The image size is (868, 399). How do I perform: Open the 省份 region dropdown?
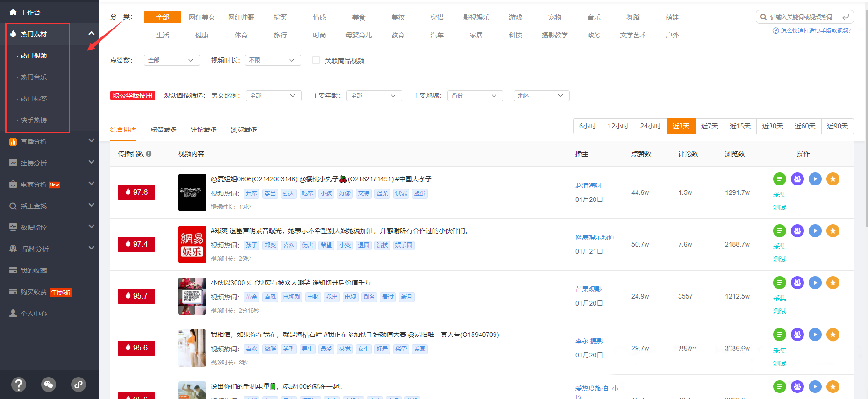[x=475, y=96]
